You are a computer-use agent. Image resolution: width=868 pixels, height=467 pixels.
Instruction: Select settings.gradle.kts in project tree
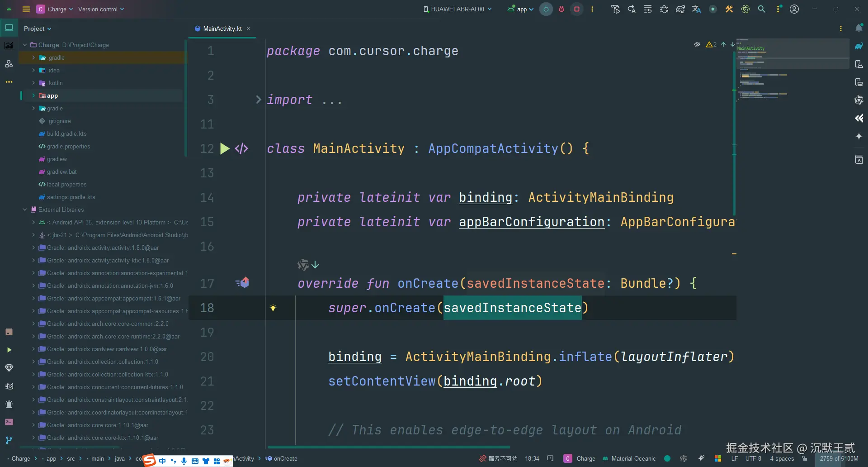[x=71, y=197]
